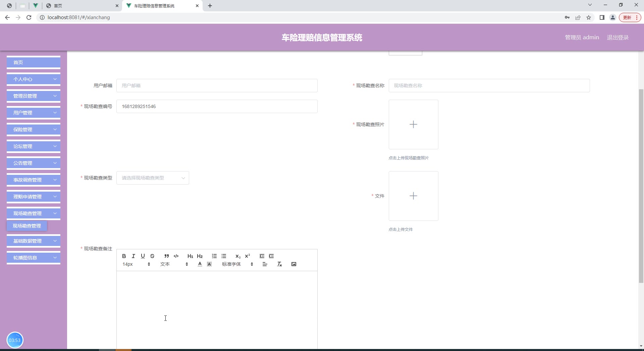The height and width of the screenshot is (351, 644).
Task: Open the password key icon
Action: point(567,17)
